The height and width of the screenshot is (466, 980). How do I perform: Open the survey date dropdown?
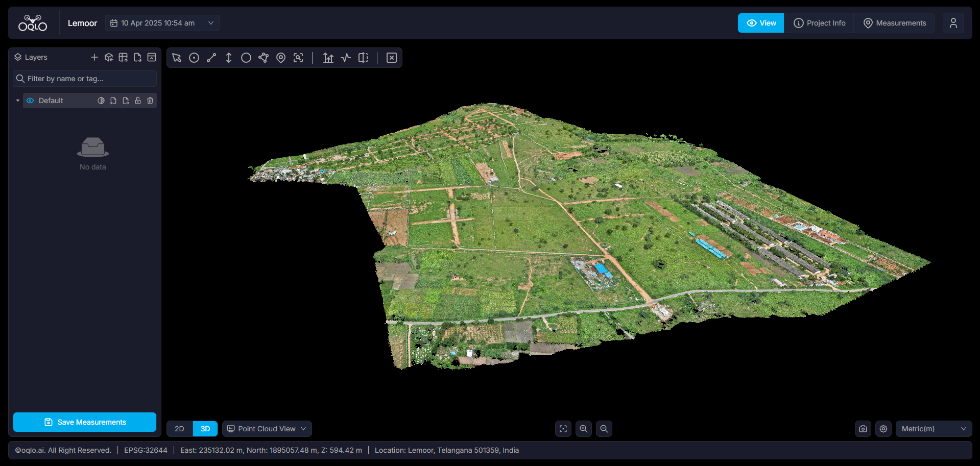(x=162, y=23)
